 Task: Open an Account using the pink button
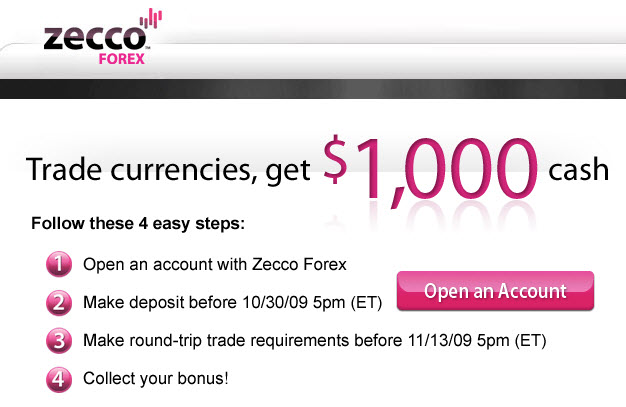[x=495, y=291]
